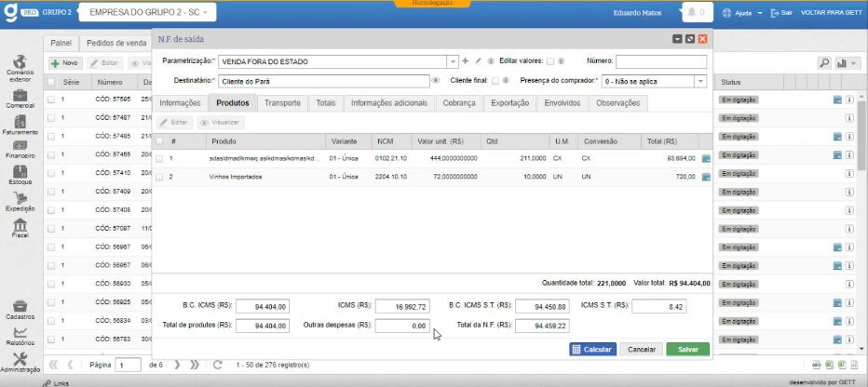
Task: Open calculator icon on Vinhos Importados row
Action: [x=705, y=177]
